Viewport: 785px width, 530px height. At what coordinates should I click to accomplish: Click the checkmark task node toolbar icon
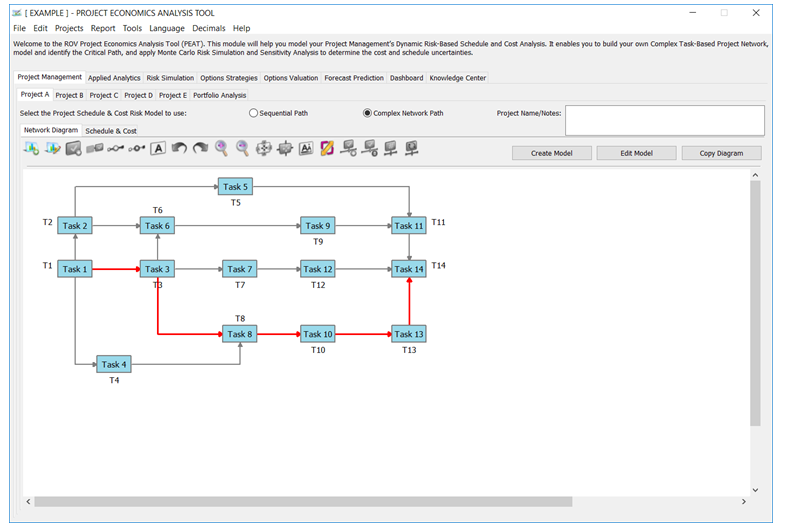click(73, 148)
